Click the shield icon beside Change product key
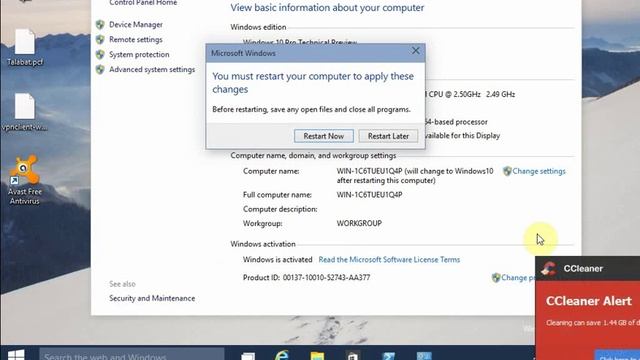This screenshot has width=640, height=360. click(x=496, y=278)
